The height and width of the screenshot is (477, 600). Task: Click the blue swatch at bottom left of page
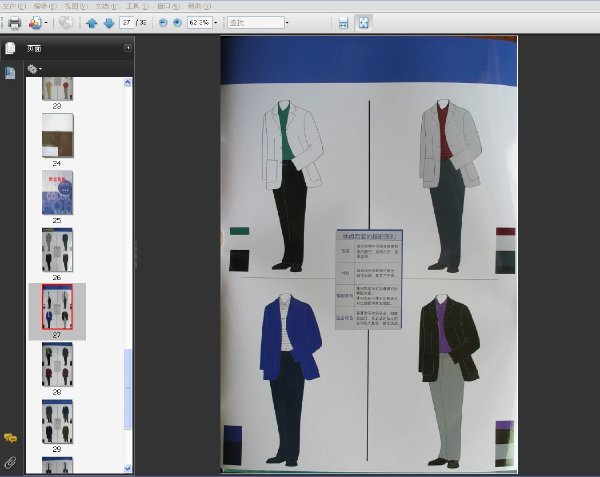click(233, 433)
